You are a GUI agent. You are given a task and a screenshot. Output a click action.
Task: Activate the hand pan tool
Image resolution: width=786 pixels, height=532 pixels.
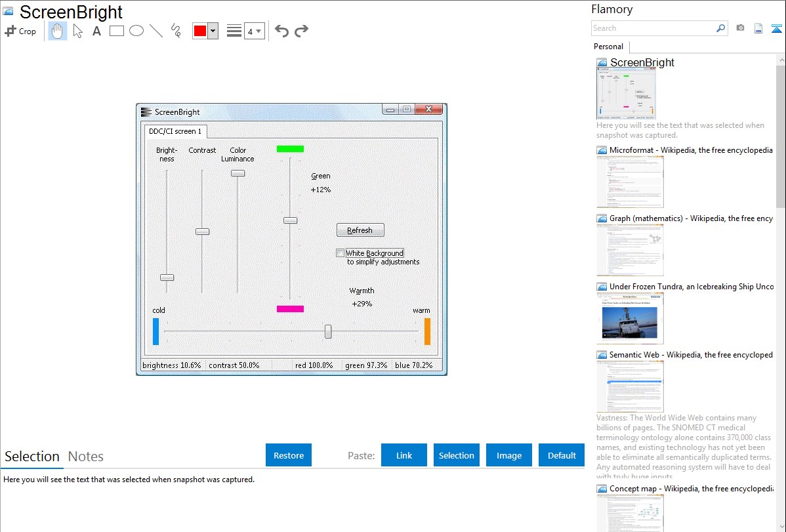tap(58, 31)
